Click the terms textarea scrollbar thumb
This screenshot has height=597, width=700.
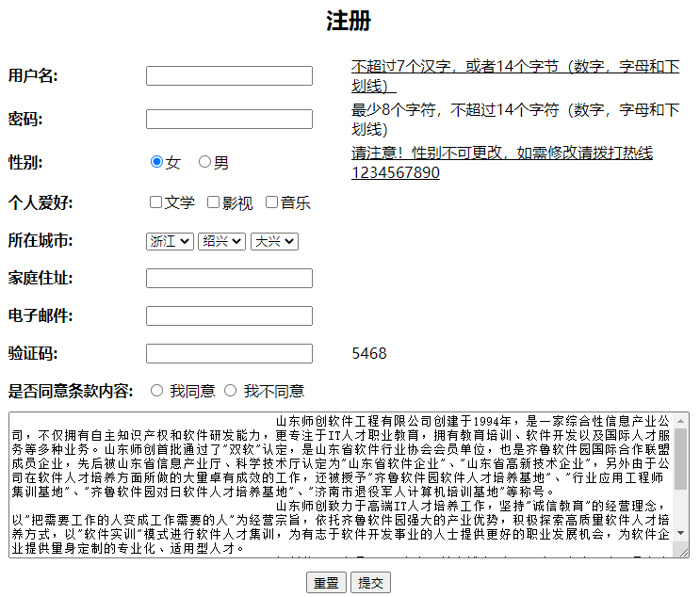681,460
